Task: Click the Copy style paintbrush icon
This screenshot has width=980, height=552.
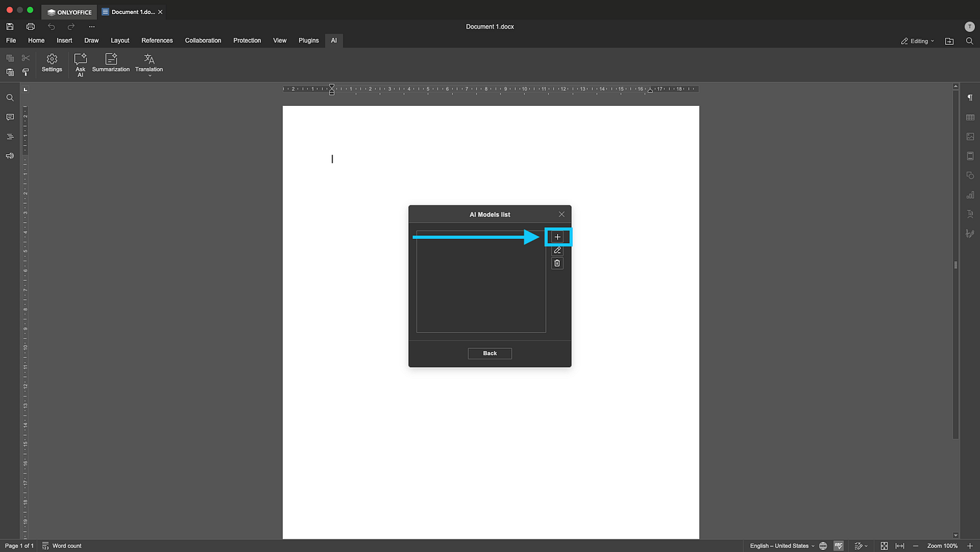Action: [26, 72]
